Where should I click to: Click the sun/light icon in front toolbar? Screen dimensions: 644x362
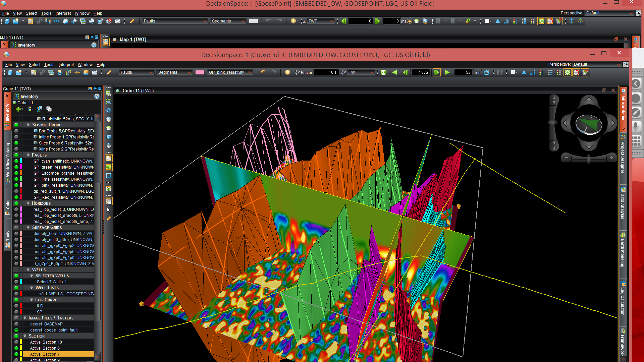(287, 72)
